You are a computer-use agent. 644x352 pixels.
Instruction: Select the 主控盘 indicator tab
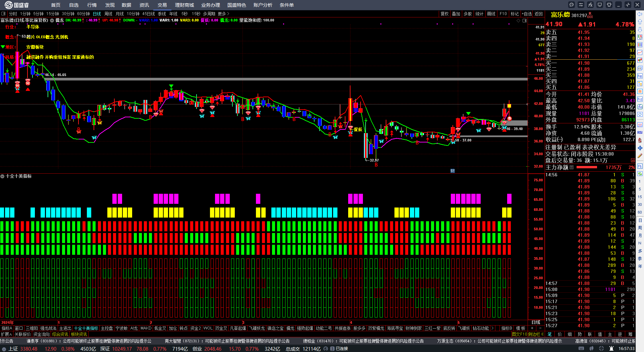click(107, 328)
